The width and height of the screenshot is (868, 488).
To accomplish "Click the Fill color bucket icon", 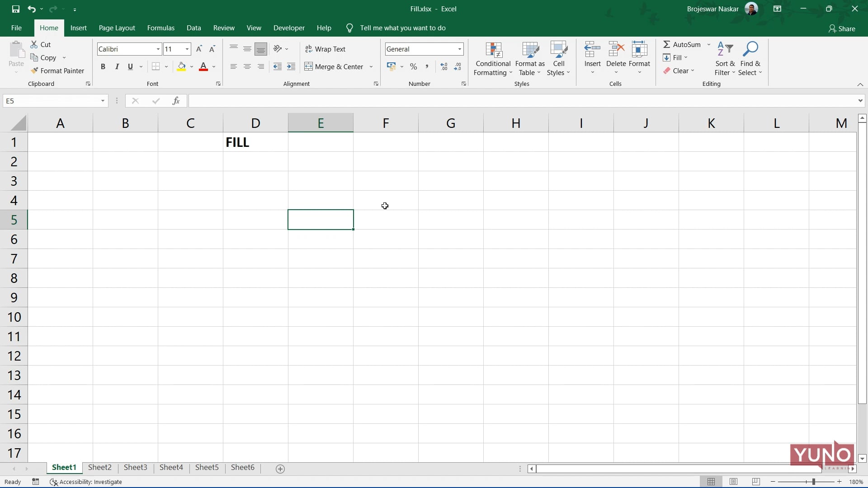I will point(181,66).
